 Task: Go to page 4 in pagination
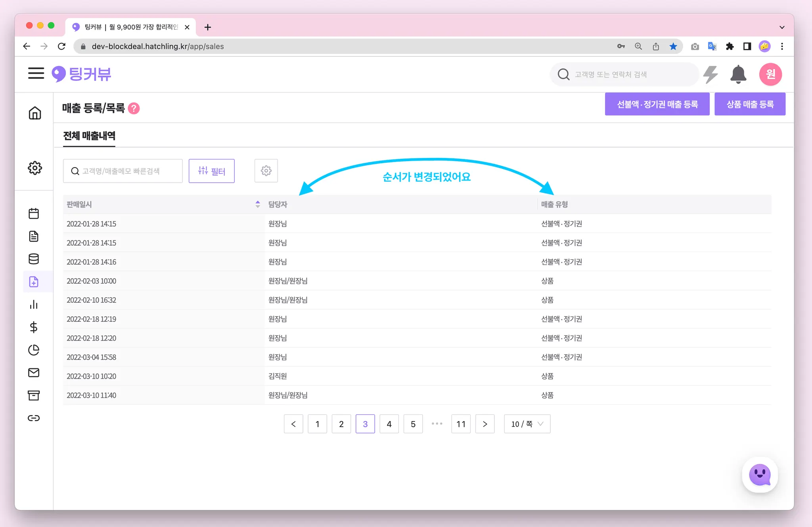pos(389,424)
